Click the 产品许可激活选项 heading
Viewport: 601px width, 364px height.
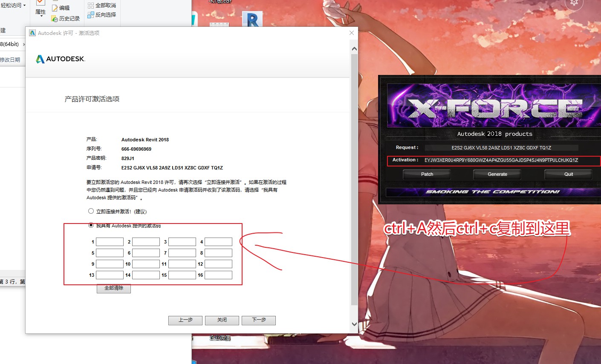tap(92, 99)
